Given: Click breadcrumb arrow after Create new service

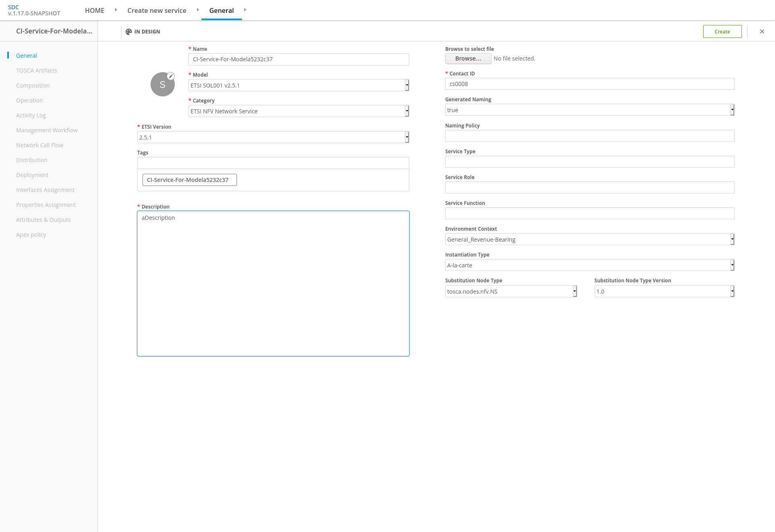Looking at the screenshot, I should pos(198,10).
